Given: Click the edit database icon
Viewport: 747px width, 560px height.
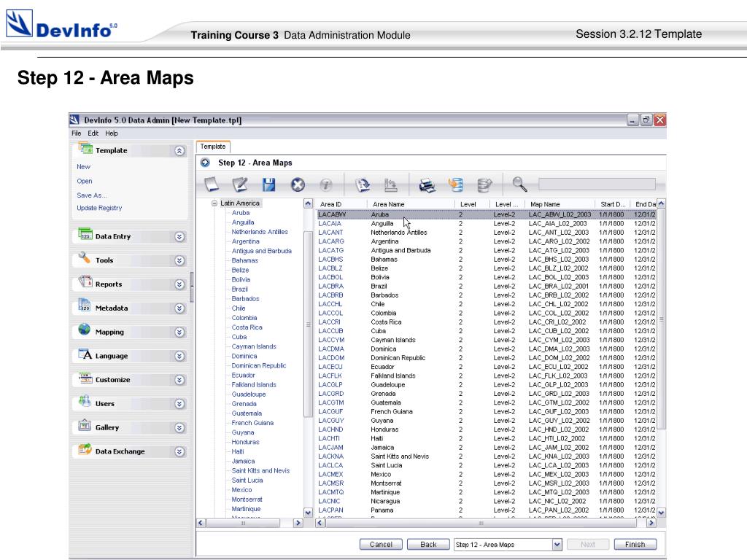Looking at the screenshot, I should click(484, 184).
